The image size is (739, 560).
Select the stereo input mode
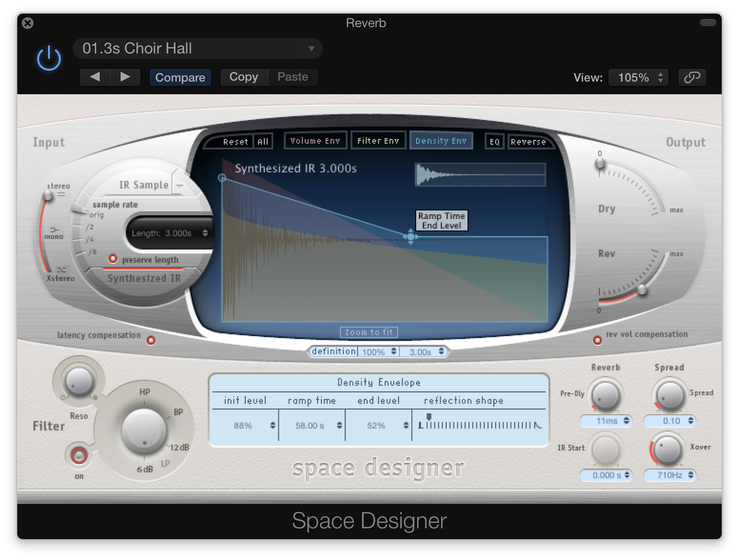click(x=58, y=186)
